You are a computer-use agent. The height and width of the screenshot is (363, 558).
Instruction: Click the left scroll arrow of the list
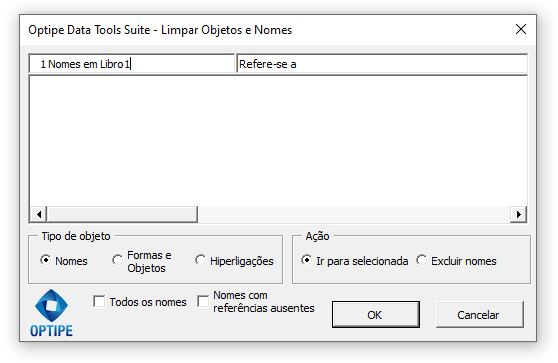click(39, 214)
